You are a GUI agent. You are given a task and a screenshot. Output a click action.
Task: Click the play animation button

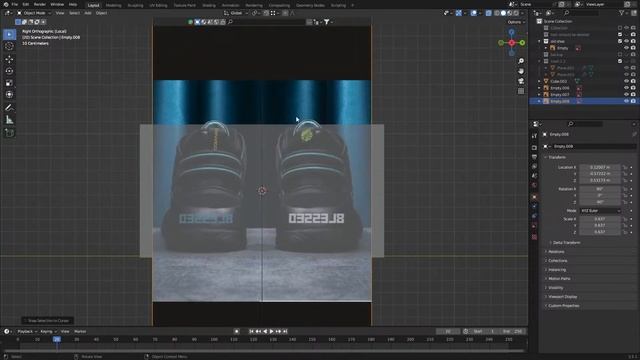pos(271,331)
